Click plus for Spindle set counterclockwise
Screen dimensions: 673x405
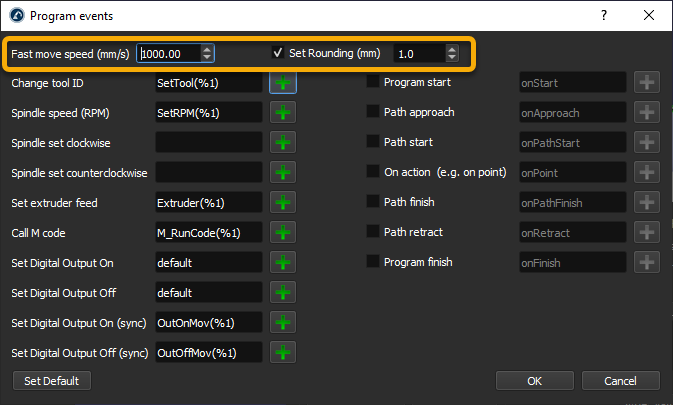[x=284, y=173]
